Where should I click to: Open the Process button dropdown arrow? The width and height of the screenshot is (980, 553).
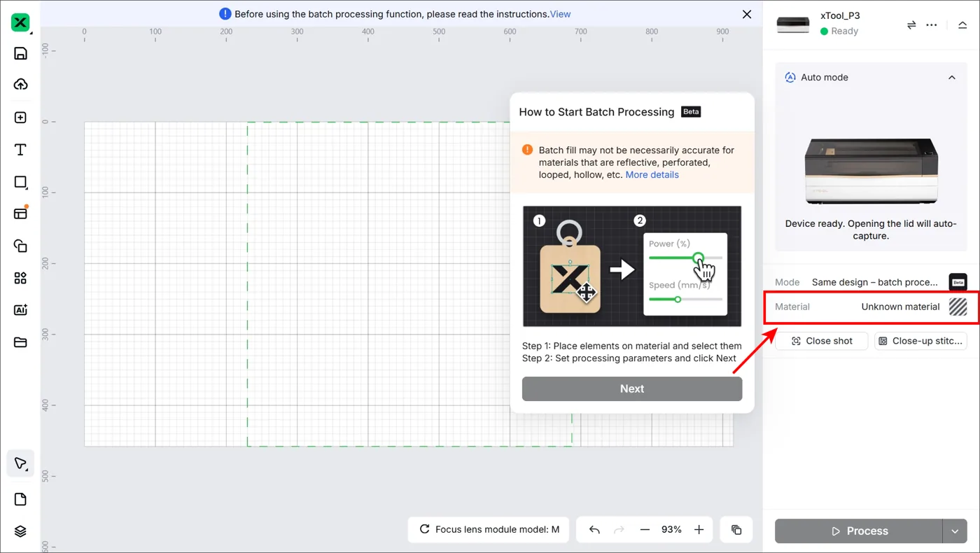[955, 531]
